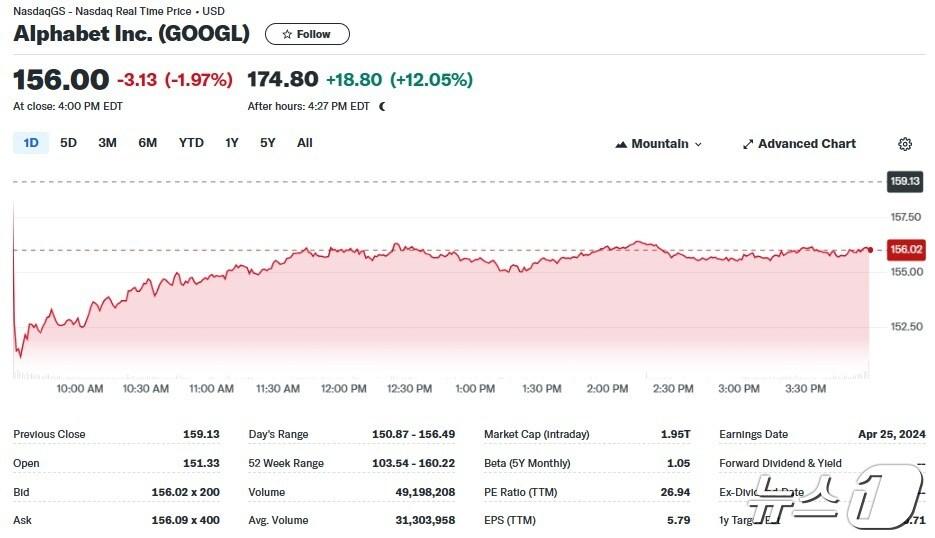The image size is (935, 538).
Task: Expand the Mountain chart type dropdown
Action: tap(698, 144)
